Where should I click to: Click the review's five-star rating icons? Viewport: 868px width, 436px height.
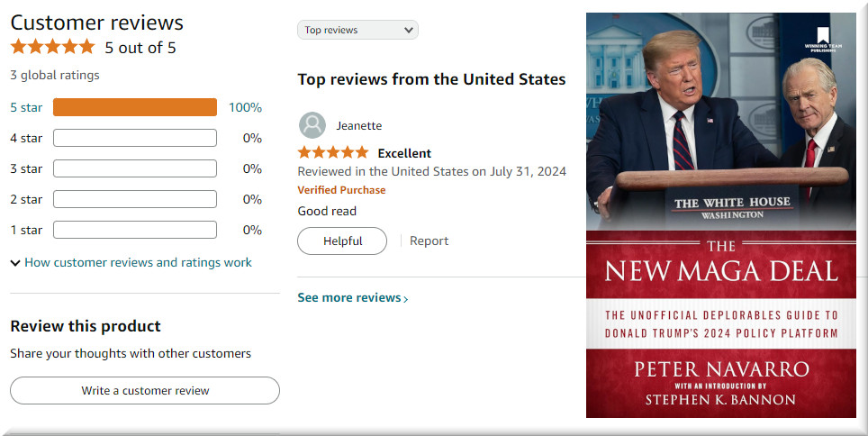coord(332,153)
